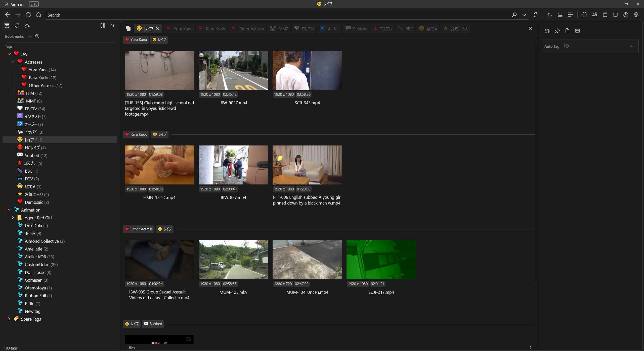This screenshot has height=351, width=644.
Task: Click the magnifying glass search icon
Action: coord(514,15)
